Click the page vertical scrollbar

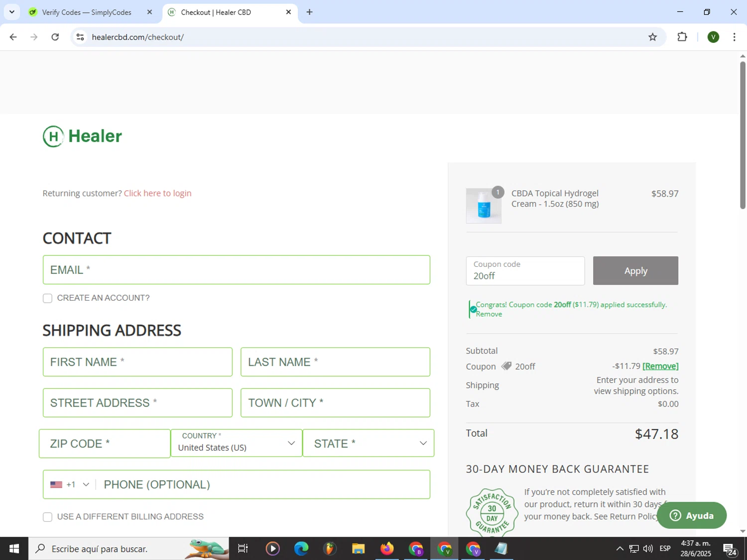[743, 134]
